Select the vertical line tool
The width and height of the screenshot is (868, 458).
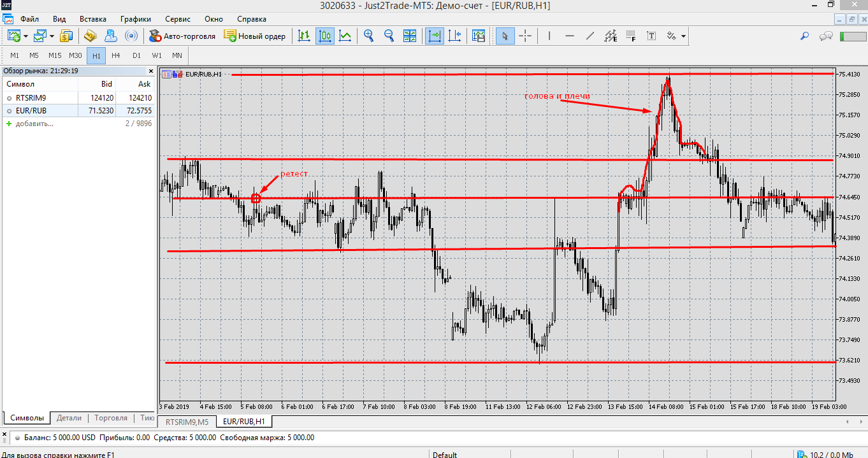pos(549,36)
